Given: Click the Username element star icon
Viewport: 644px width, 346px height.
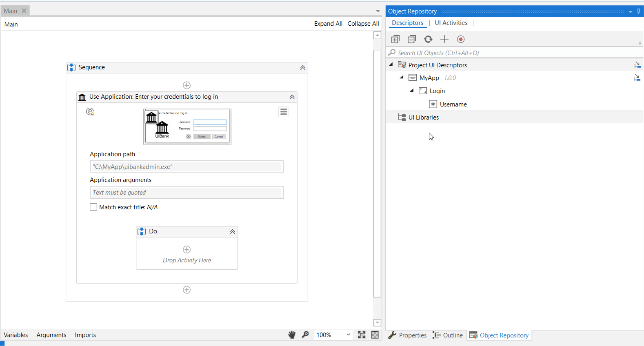Looking at the screenshot, I should tap(433, 104).
